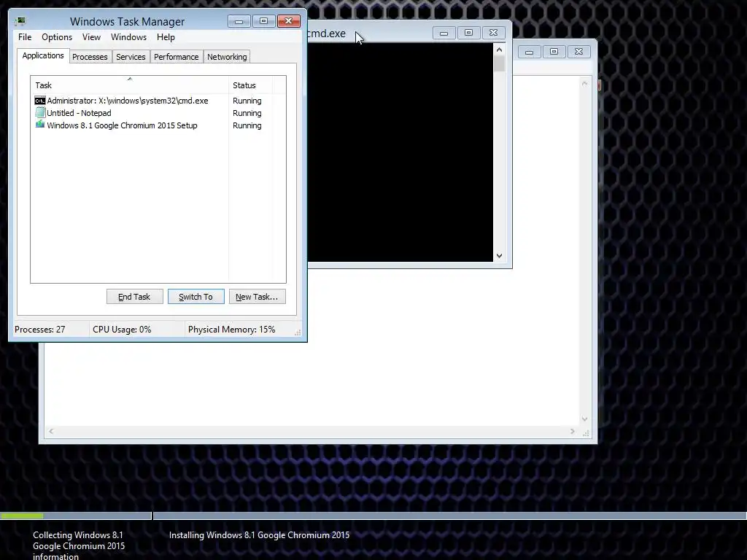Minimize the Notepad window
The width and height of the screenshot is (747, 560).
(530, 52)
